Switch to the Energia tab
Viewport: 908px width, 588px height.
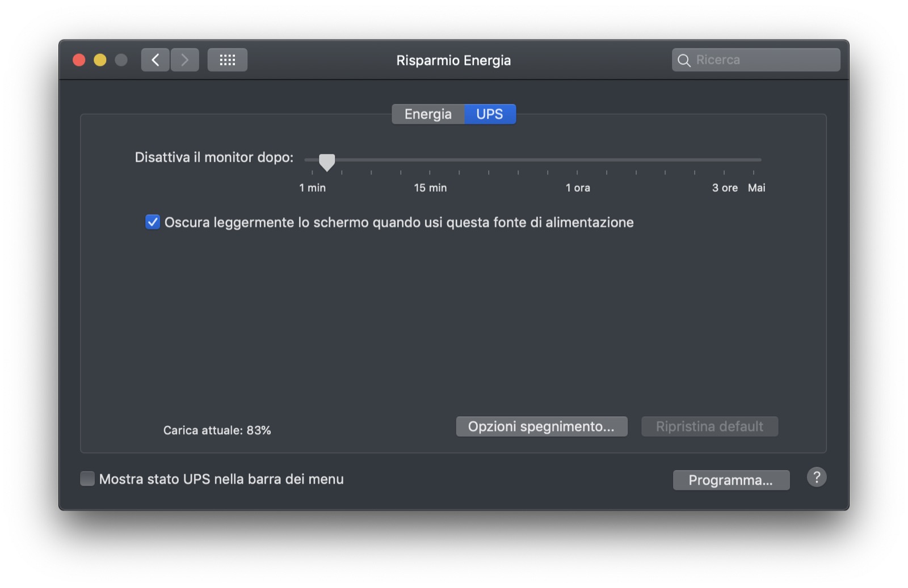point(428,114)
